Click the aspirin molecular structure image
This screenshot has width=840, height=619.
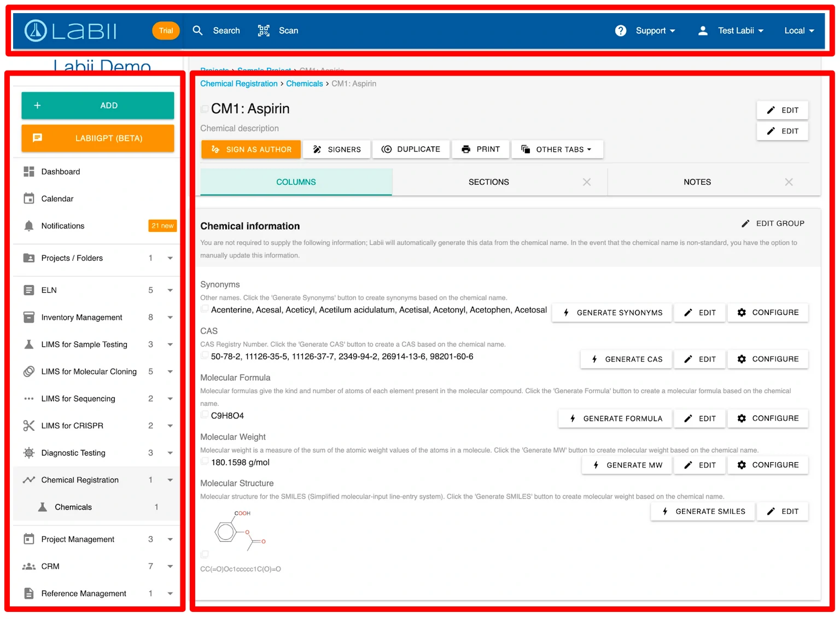point(240,530)
